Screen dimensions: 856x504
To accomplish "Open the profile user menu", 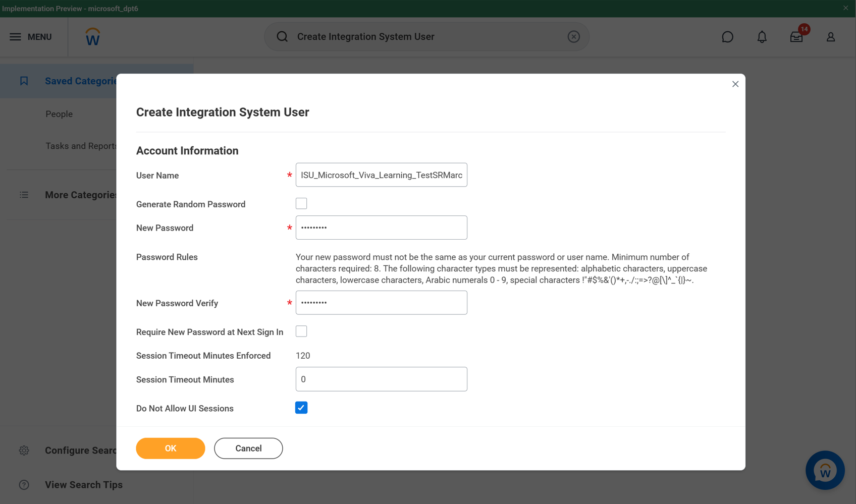I will pyautogui.click(x=830, y=37).
